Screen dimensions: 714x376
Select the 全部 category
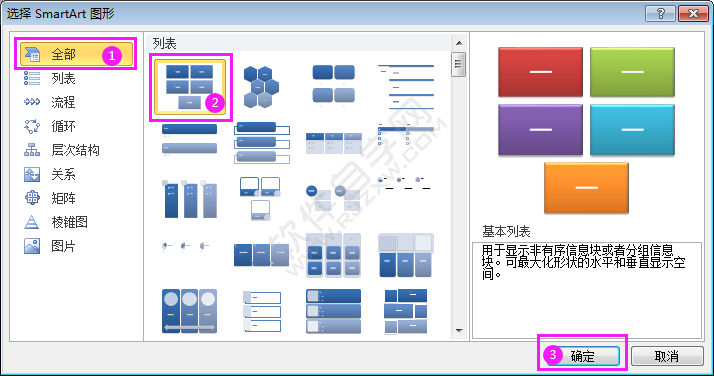click(x=76, y=54)
